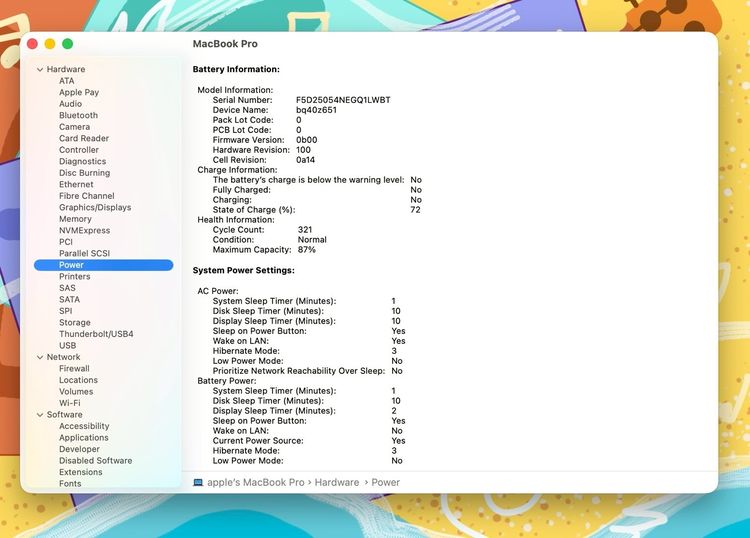Open Fibre Channel in the sidebar
The width and height of the screenshot is (750, 538).
87,196
